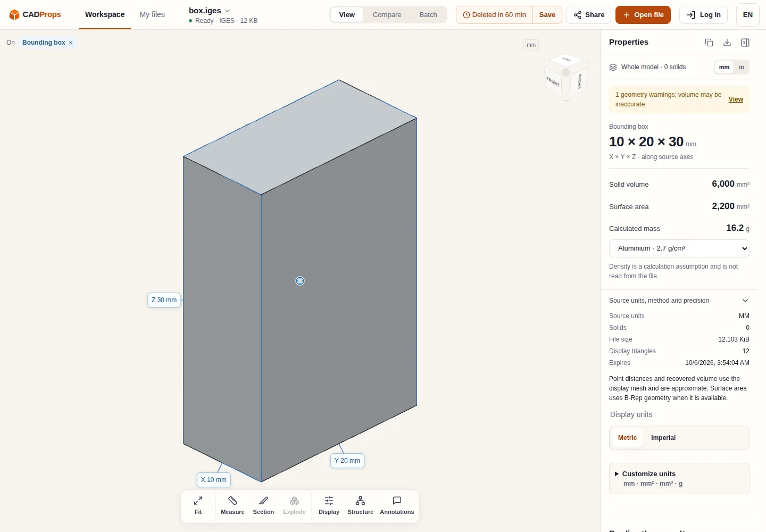Click the Share button

click(x=589, y=15)
